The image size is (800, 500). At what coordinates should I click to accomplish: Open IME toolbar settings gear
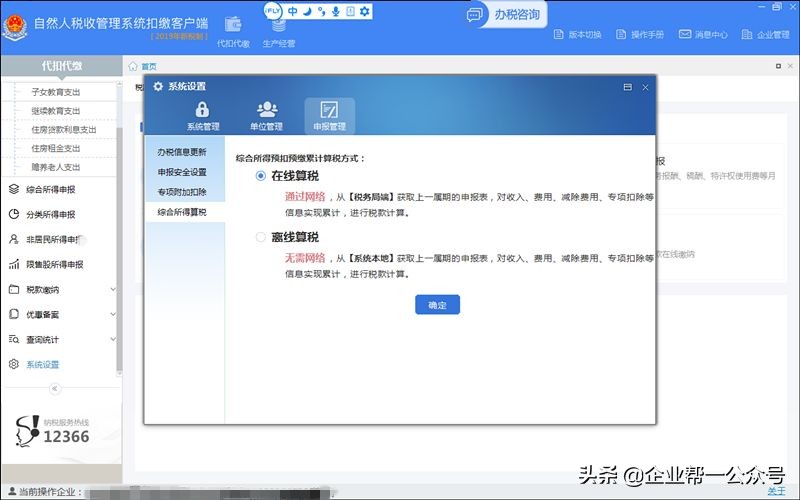(x=364, y=11)
